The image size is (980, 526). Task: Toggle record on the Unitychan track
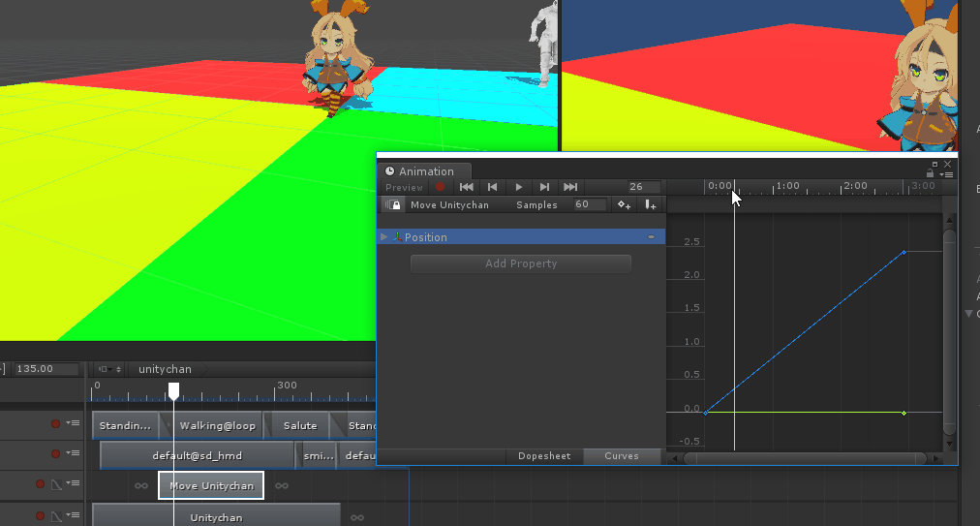[40, 516]
